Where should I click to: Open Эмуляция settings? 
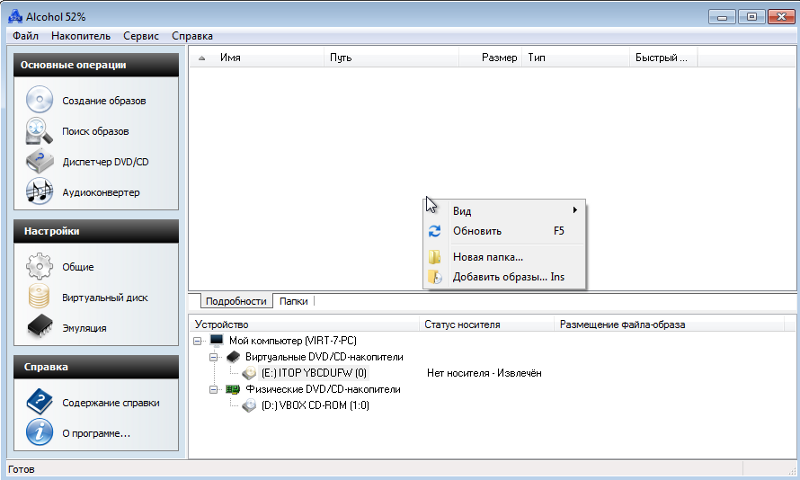coord(84,328)
